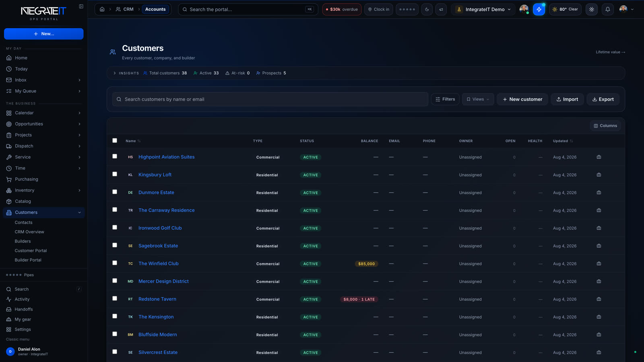
Task: Check Ironwood Golf Club row checkbox
Action: (115, 227)
